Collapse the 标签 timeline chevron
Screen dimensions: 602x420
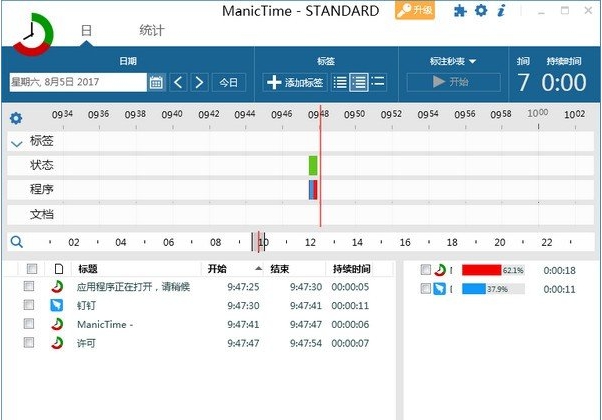17,144
